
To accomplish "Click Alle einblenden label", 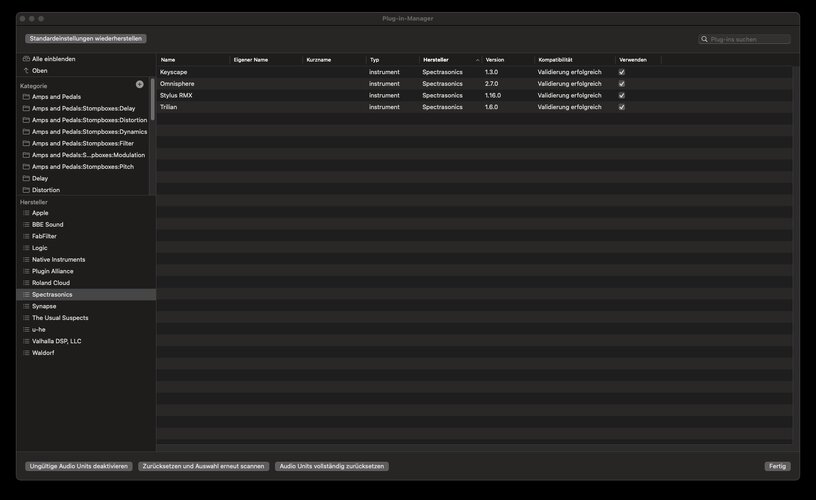I will 54,59.
